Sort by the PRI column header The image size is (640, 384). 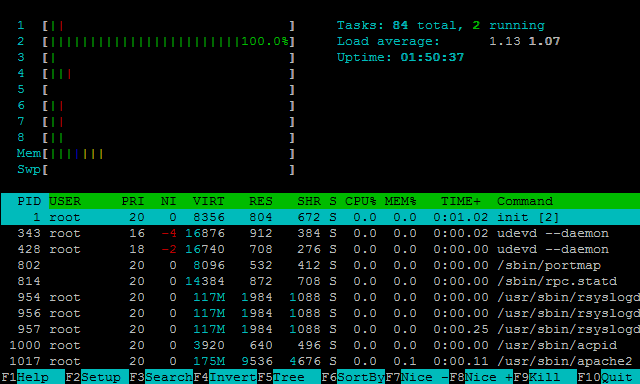click(x=133, y=201)
